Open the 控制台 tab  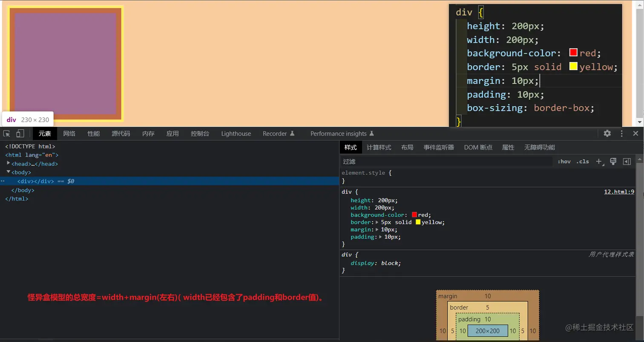(x=200, y=134)
